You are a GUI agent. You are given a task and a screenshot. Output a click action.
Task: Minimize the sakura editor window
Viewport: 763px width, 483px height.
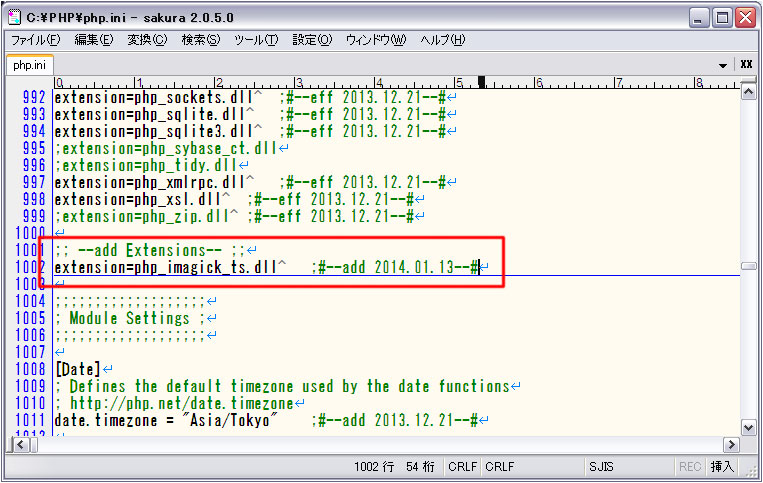pos(699,18)
